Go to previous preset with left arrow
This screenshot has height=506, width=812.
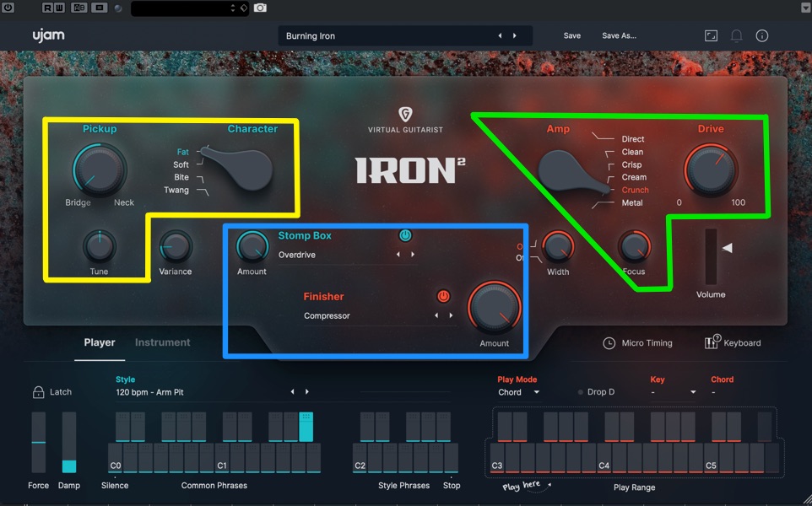coord(500,35)
